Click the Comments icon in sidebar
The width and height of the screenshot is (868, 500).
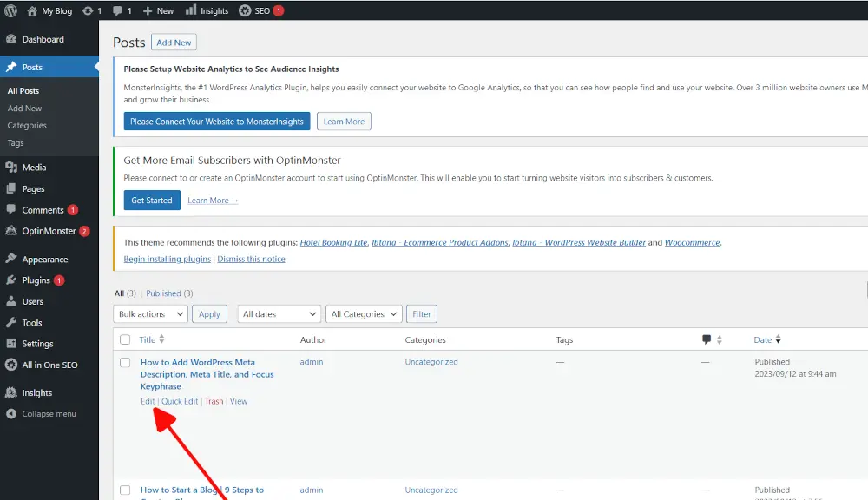pos(11,210)
